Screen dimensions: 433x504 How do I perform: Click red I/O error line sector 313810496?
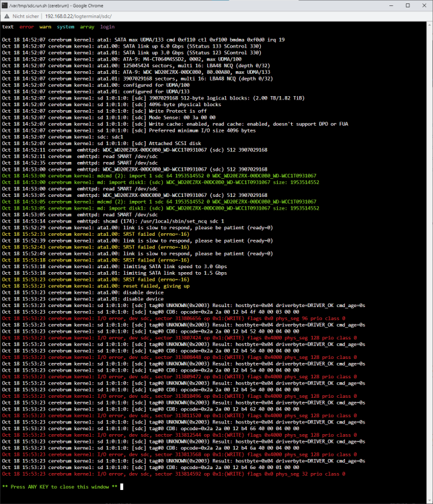[179, 396]
